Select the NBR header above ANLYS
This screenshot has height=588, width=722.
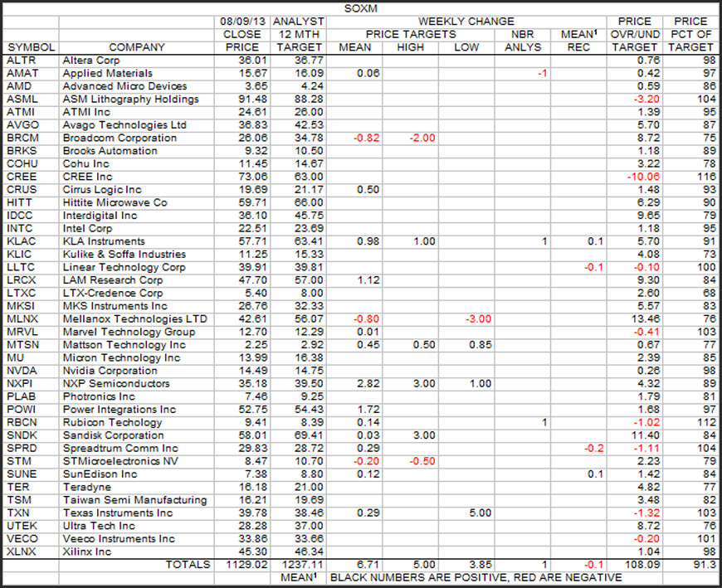pos(522,35)
